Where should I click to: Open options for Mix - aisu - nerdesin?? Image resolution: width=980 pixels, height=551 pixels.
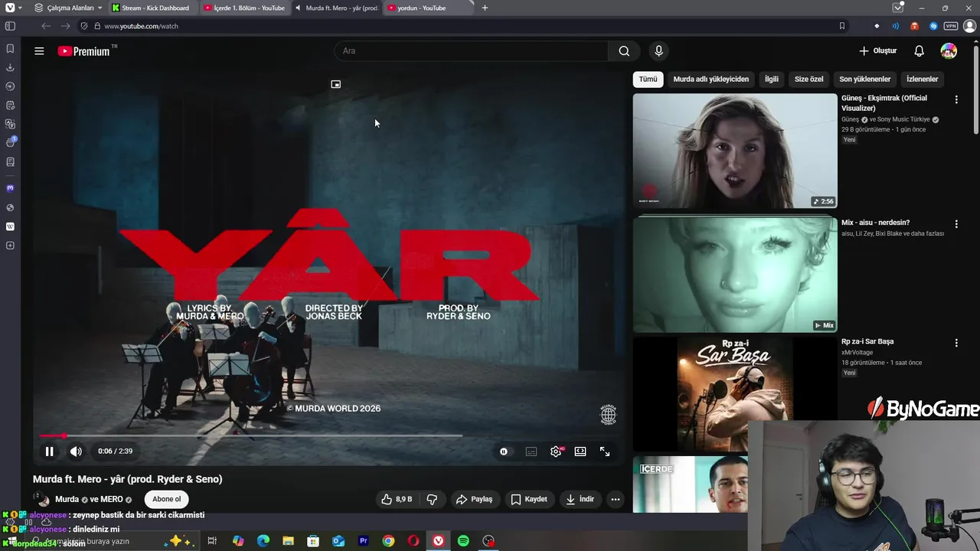(955, 224)
